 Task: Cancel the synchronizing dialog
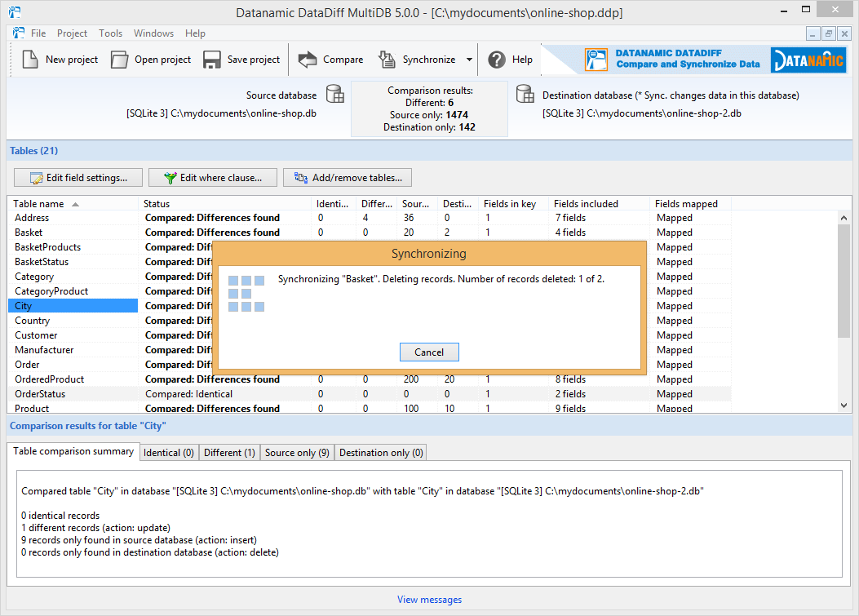tap(429, 352)
